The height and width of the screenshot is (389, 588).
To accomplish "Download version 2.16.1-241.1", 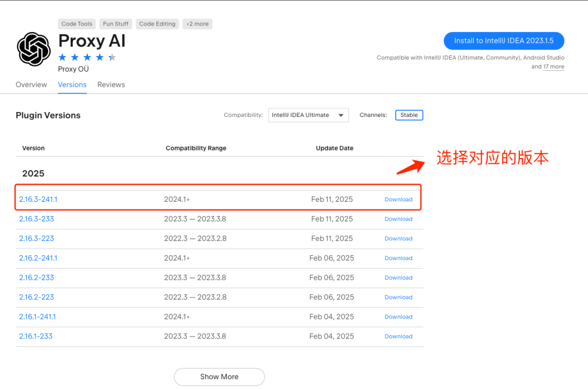I will point(398,317).
